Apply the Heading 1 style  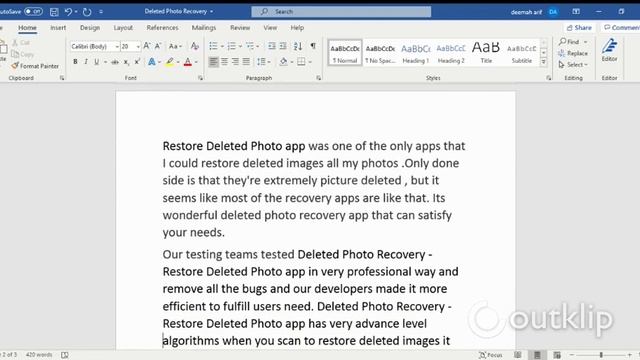(416, 53)
